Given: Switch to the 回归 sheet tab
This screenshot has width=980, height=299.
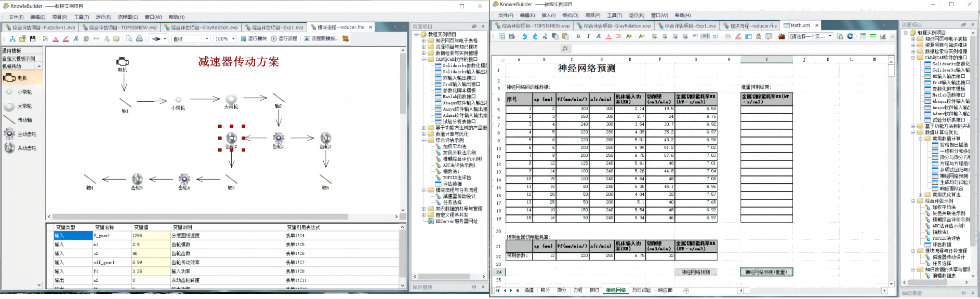Looking at the screenshot, I should [x=594, y=290].
